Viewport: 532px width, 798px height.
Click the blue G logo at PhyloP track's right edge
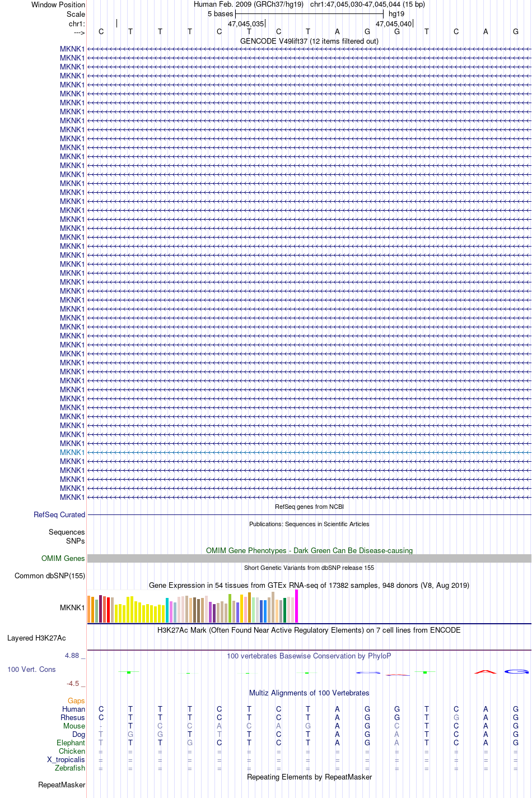coord(517,671)
